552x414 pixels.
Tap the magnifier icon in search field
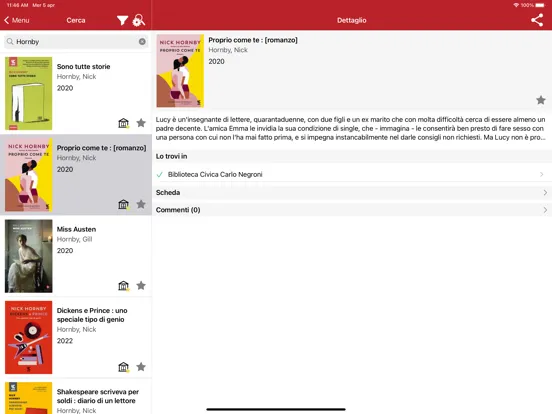[10, 42]
